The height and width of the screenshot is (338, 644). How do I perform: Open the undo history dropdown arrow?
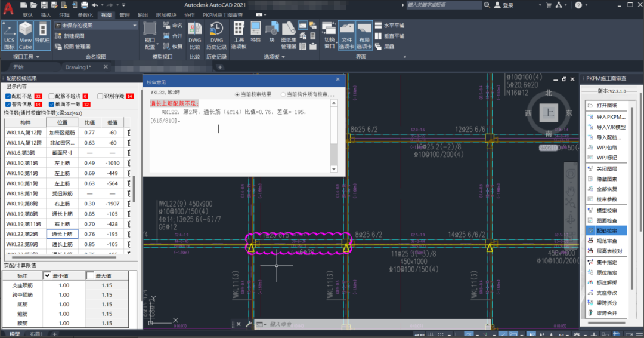[x=102, y=5]
